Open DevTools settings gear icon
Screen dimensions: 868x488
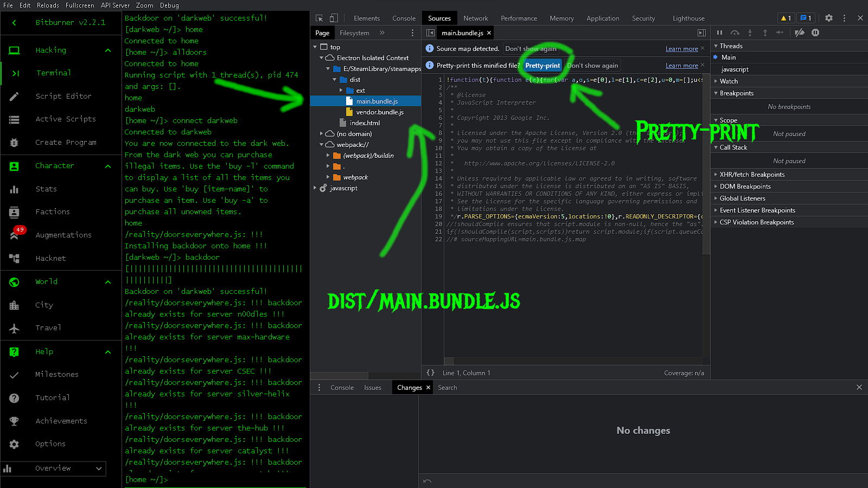[x=829, y=18]
